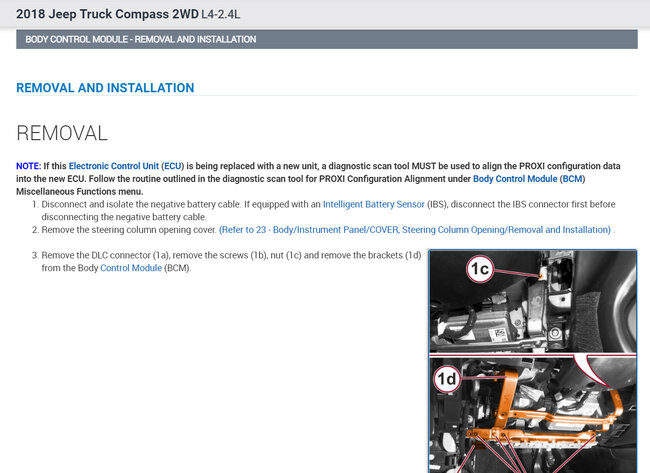The height and width of the screenshot is (473, 650).
Task: Select the 2018 Jeep Truck Compass 2WD title
Action: tap(107, 14)
